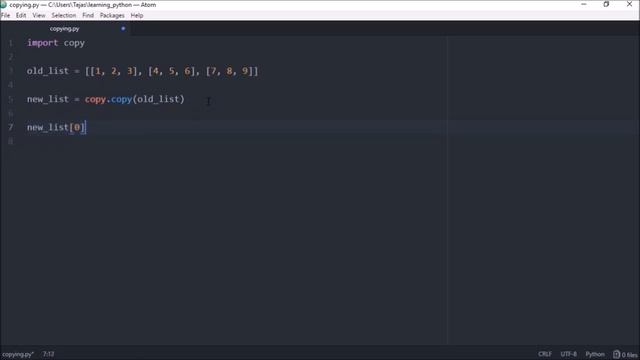Click line number 7 in the gutter
This screenshot has width=640, height=360.
[11, 127]
